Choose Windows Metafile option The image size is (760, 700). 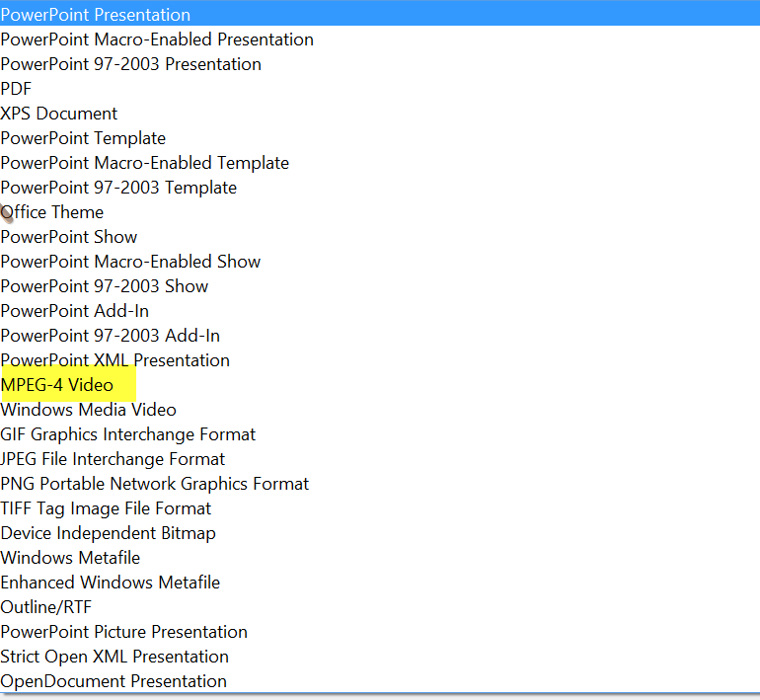click(380, 559)
